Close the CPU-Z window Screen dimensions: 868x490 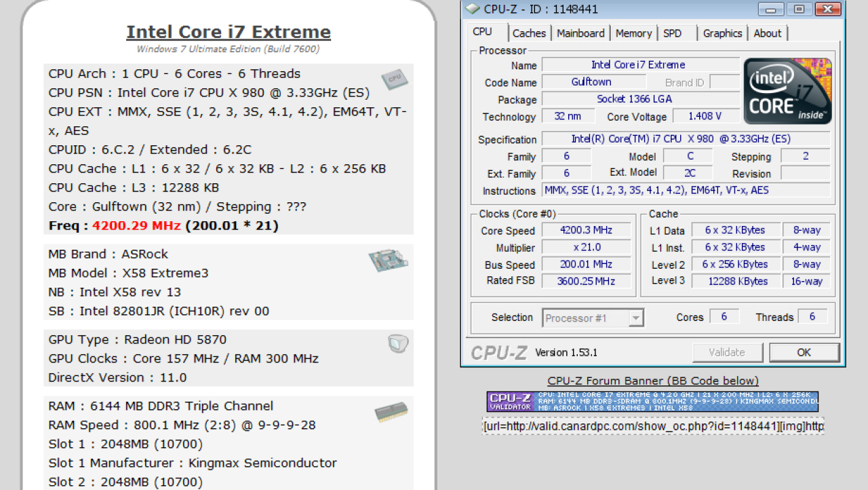tap(828, 9)
